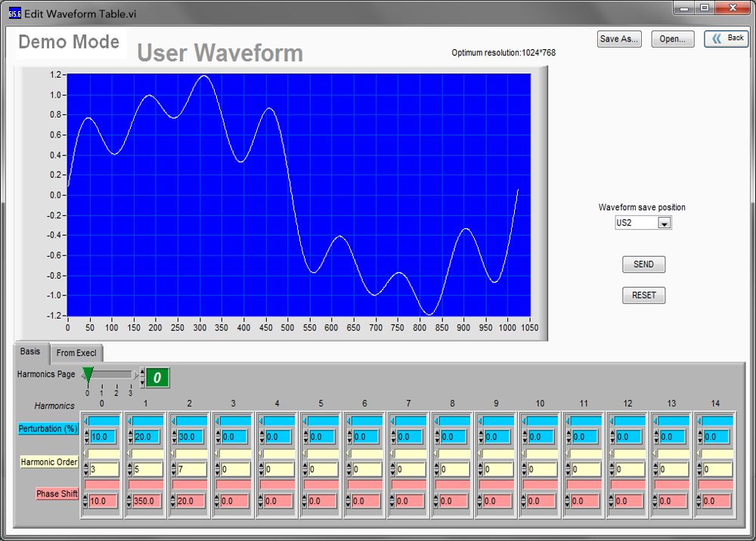Click the yellow Harmonic Order label

click(x=49, y=462)
